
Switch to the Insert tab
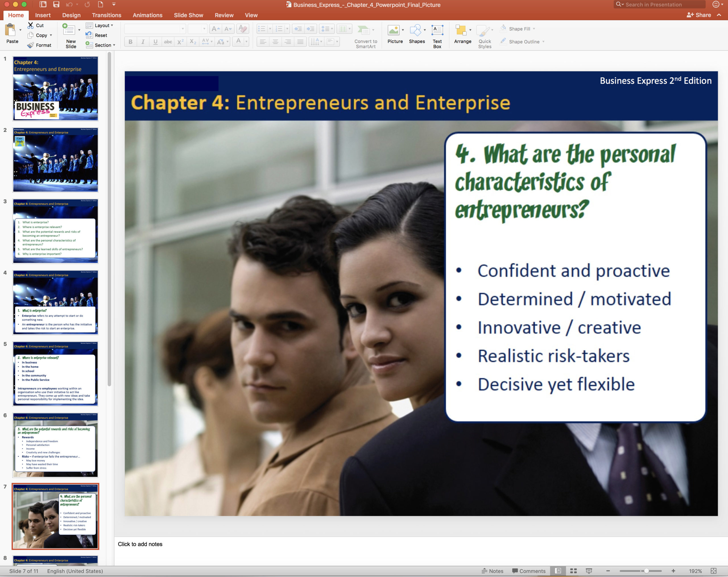(x=43, y=15)
